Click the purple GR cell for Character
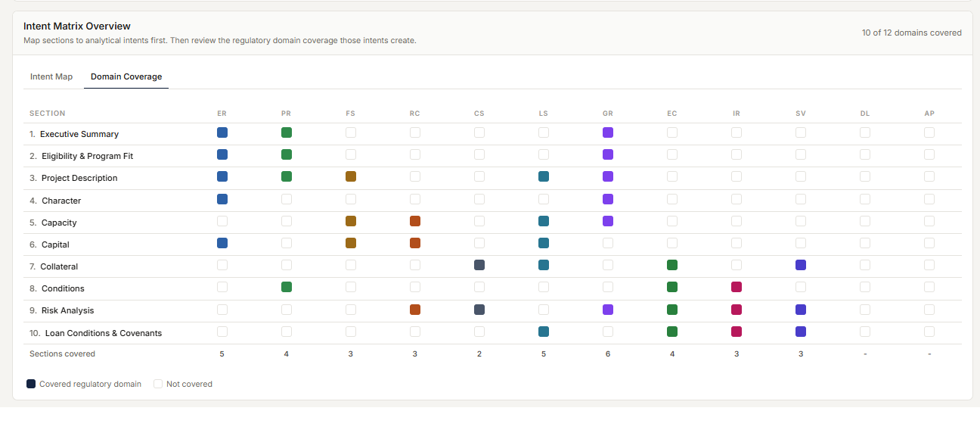Screen dimensions: 980x436 (608, 199)
